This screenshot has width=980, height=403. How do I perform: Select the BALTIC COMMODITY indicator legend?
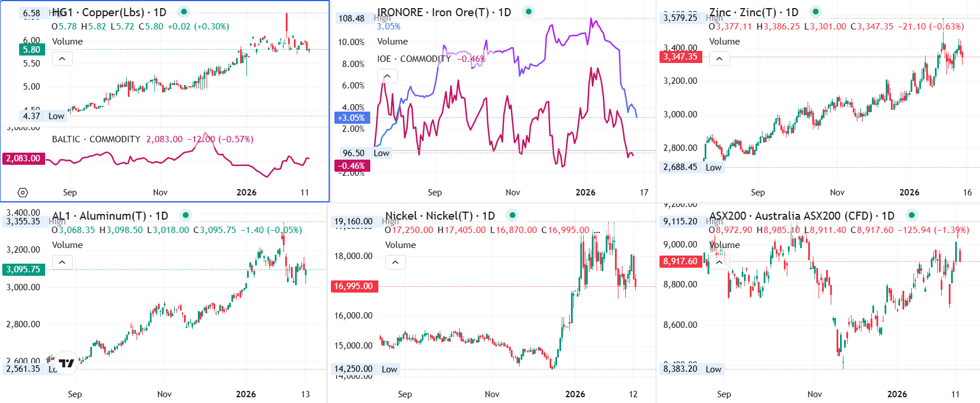coord(96,139)
